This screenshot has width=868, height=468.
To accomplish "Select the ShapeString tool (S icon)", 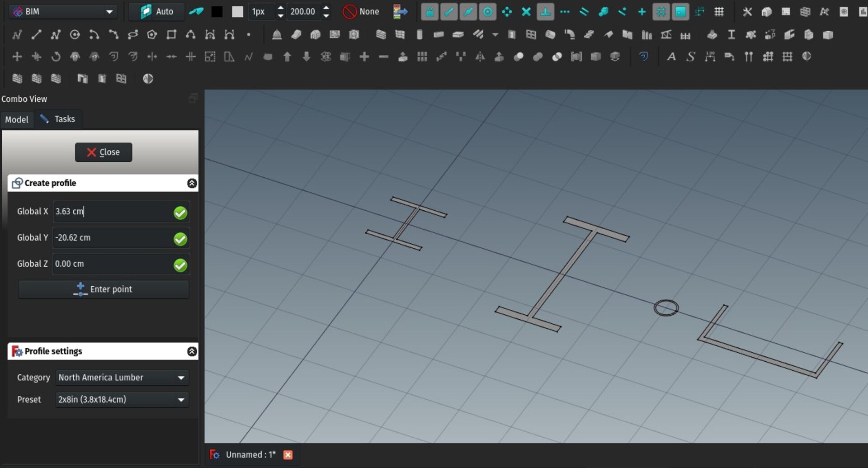I will [691, 57].
